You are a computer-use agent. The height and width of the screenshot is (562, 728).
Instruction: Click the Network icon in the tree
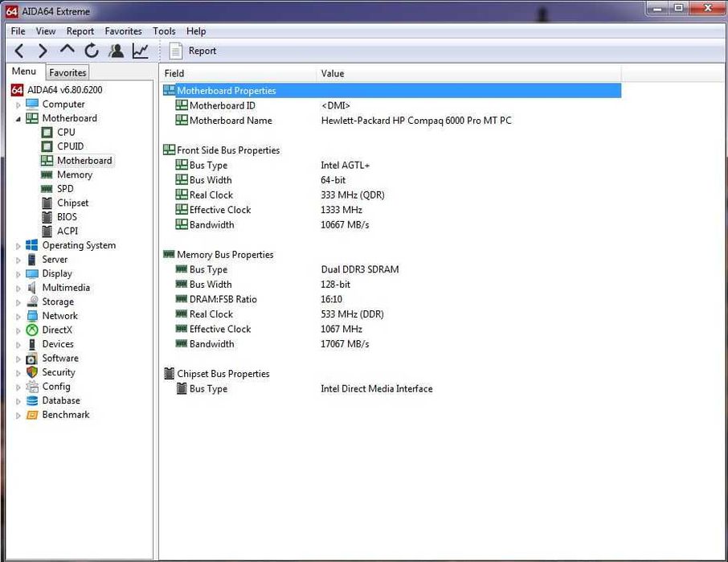[32, 316]
